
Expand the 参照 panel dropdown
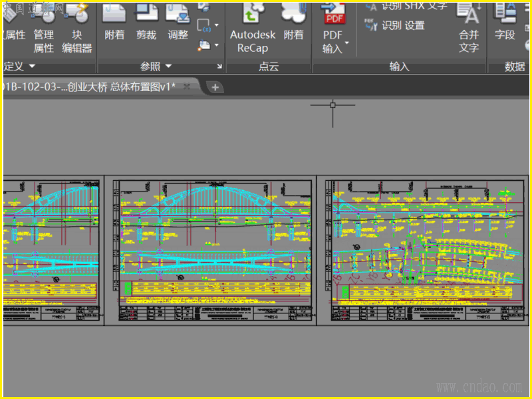point(168,66)
